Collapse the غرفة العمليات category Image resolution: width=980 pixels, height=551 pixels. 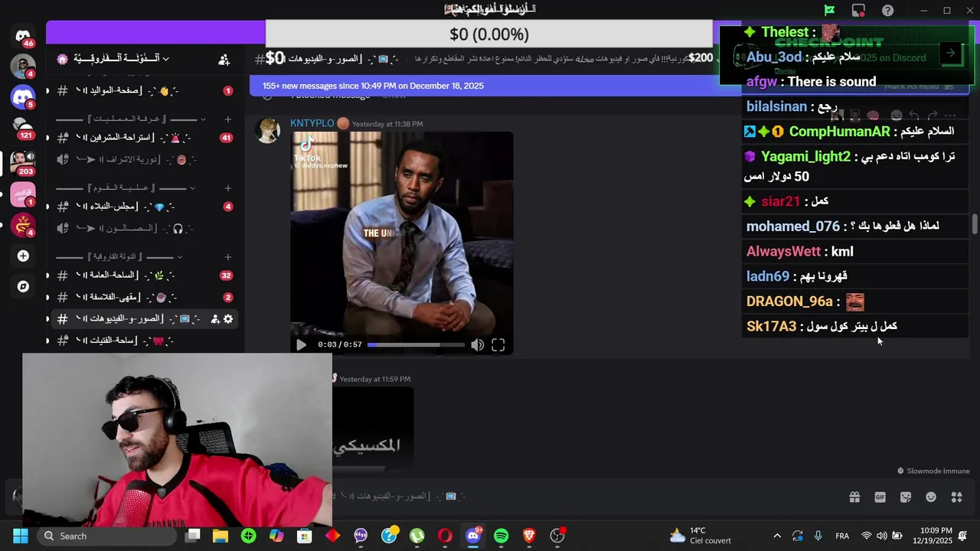pos(203,119)
